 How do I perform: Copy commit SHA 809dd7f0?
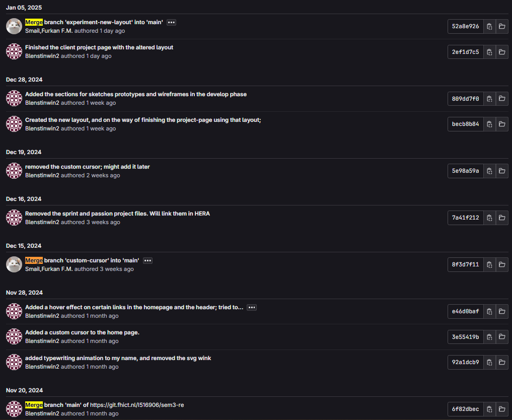click(x=489, y=99)
